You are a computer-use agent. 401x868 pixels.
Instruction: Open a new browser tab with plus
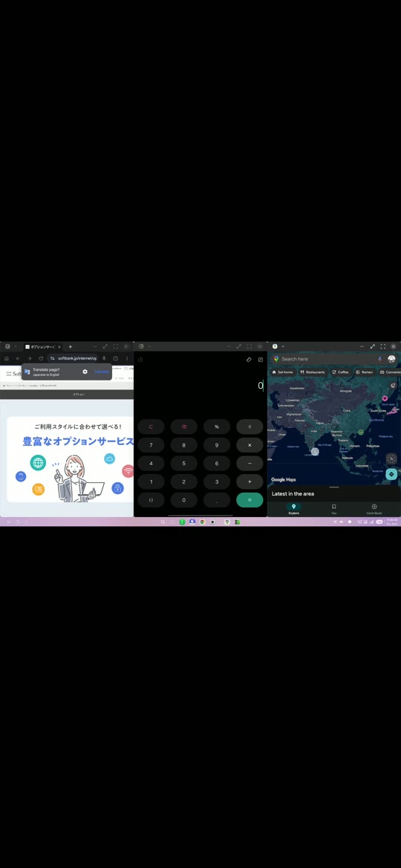tap(71, 346)
